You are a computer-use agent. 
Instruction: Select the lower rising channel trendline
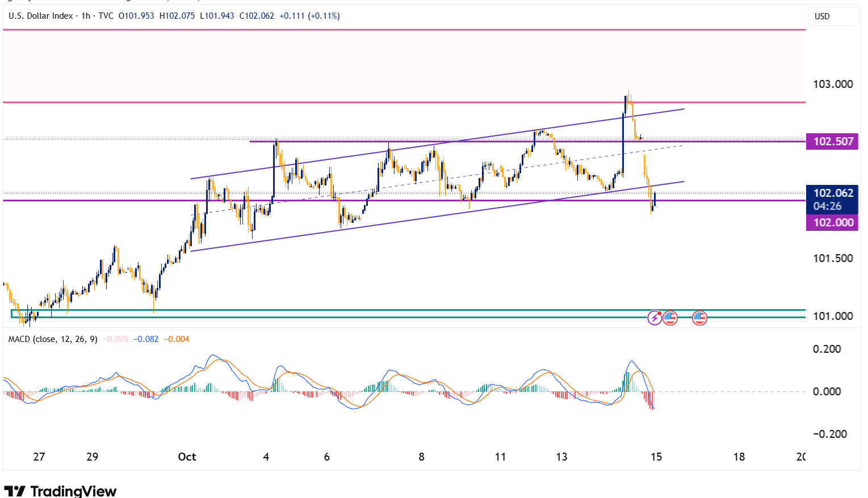click(437, 216)
